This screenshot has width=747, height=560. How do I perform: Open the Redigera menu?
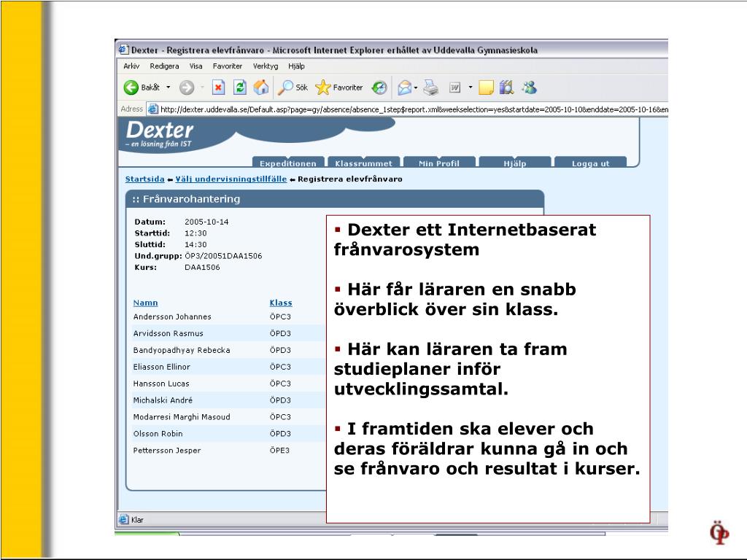164,66
